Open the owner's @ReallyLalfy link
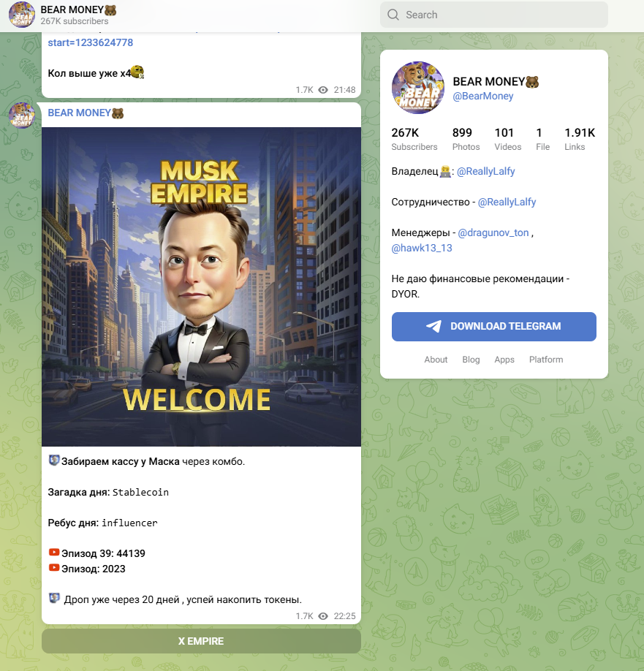The width and height of the screenshot is (644, 671). click(x=485, y=171)
